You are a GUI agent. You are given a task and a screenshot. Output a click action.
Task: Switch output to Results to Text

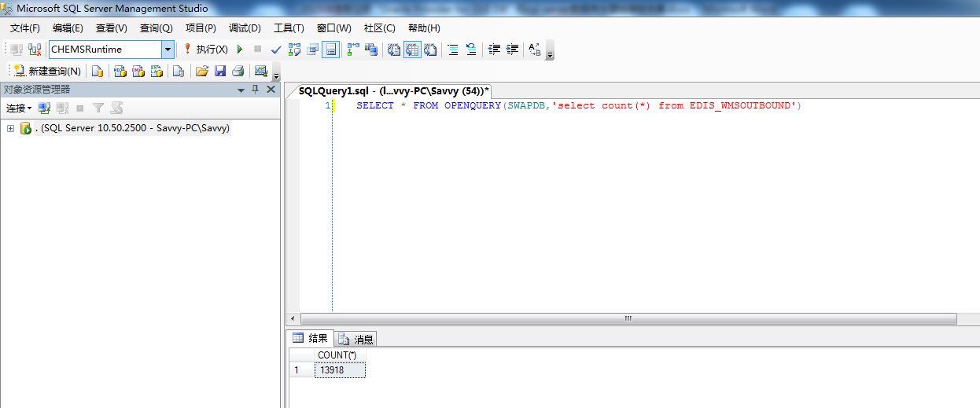tap(394, 50)
